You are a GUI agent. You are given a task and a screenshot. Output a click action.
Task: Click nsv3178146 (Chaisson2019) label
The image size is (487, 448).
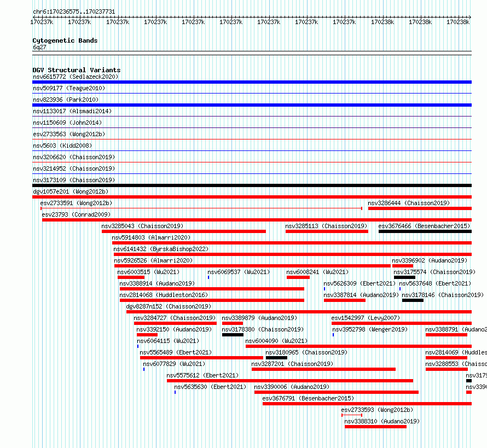(443, 295)
